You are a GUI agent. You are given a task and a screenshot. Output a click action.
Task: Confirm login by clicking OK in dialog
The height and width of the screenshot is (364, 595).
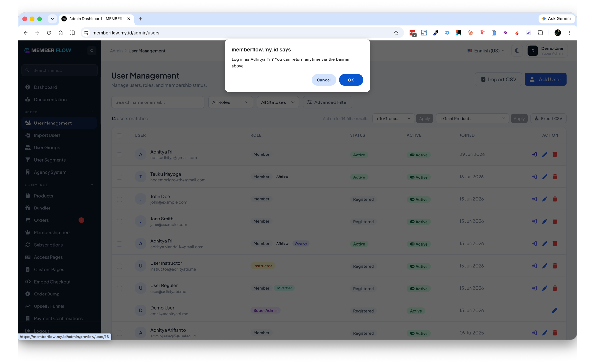click(x=351, y=80)
